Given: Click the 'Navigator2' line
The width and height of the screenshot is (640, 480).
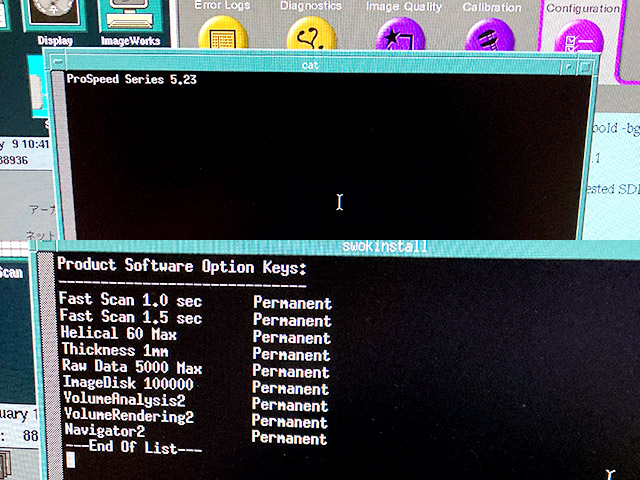Looking at the screenshot, I should (x=105, y=430).
